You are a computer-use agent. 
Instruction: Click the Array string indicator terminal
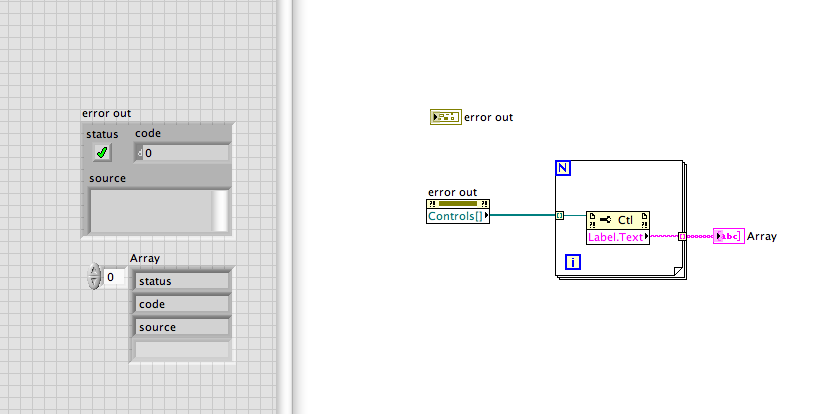pyautogui.click(x=729, y=236)
